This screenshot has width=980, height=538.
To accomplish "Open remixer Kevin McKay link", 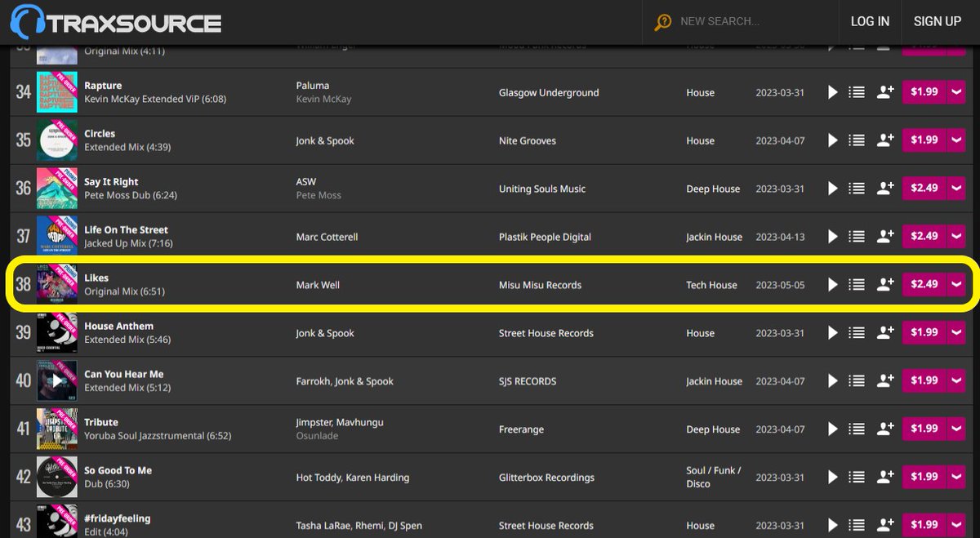I will tap(323, 100).
